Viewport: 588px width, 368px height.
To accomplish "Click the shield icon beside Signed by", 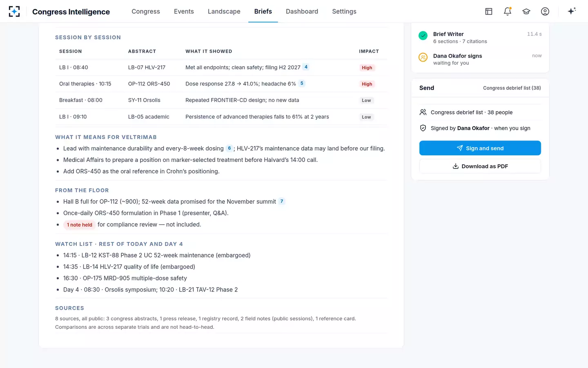I will pyautogui.click(x=423, y=128).
